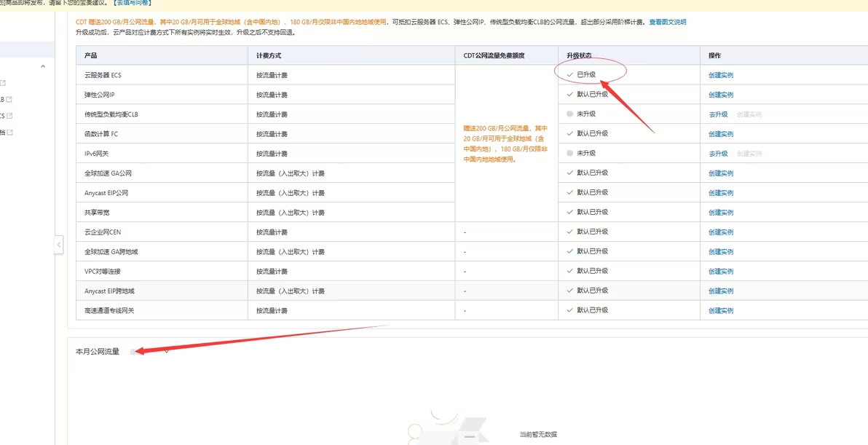
Task: Select the Anycast EIP公网 product cell
Action: click(x=162, y=193)
